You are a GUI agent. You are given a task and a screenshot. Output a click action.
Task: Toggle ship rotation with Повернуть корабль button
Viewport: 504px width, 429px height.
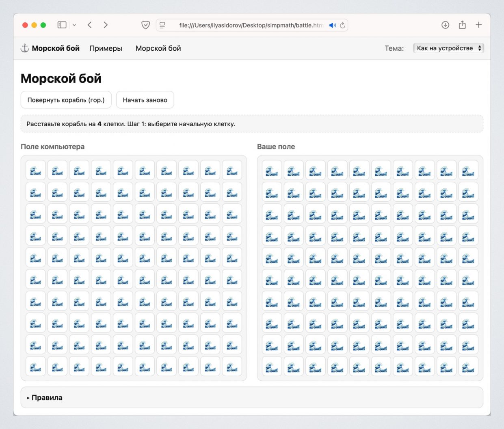coord(66,100)
